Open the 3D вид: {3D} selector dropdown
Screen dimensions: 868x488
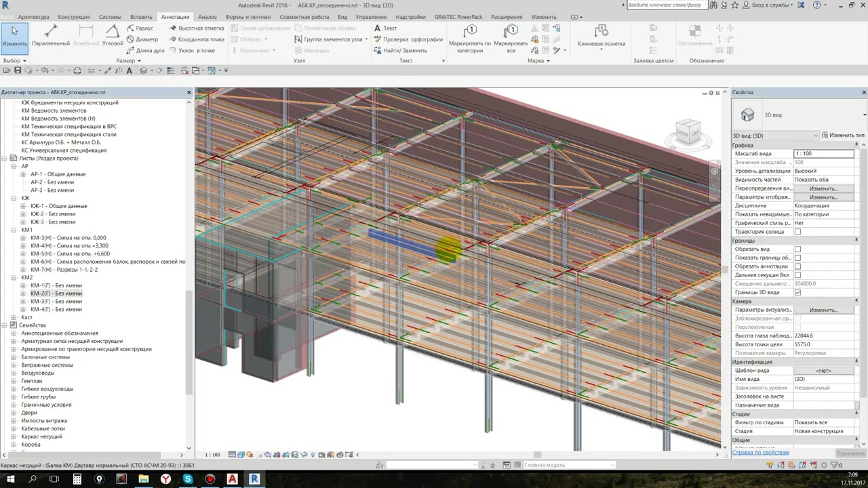tap(775, 136)
